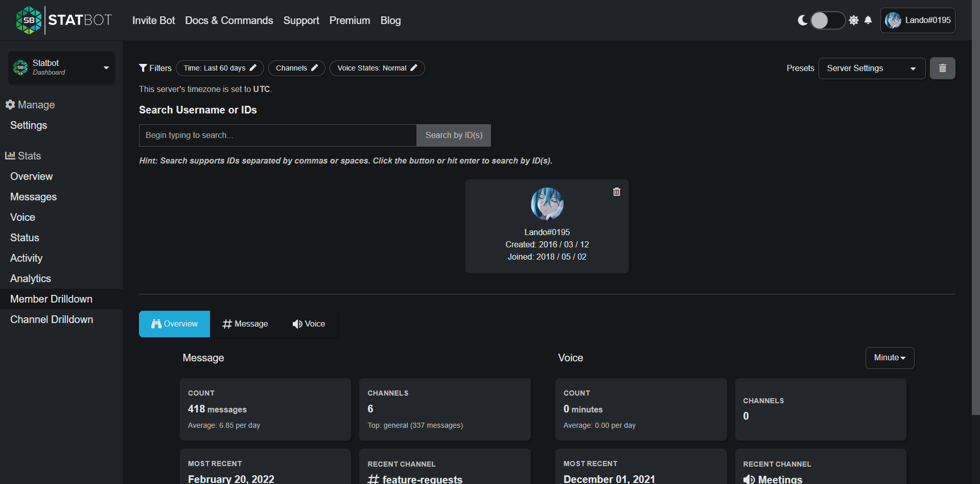Click the Statbot hexagon logo
This screenshot has height=484, width=980.
pos(29,20)
